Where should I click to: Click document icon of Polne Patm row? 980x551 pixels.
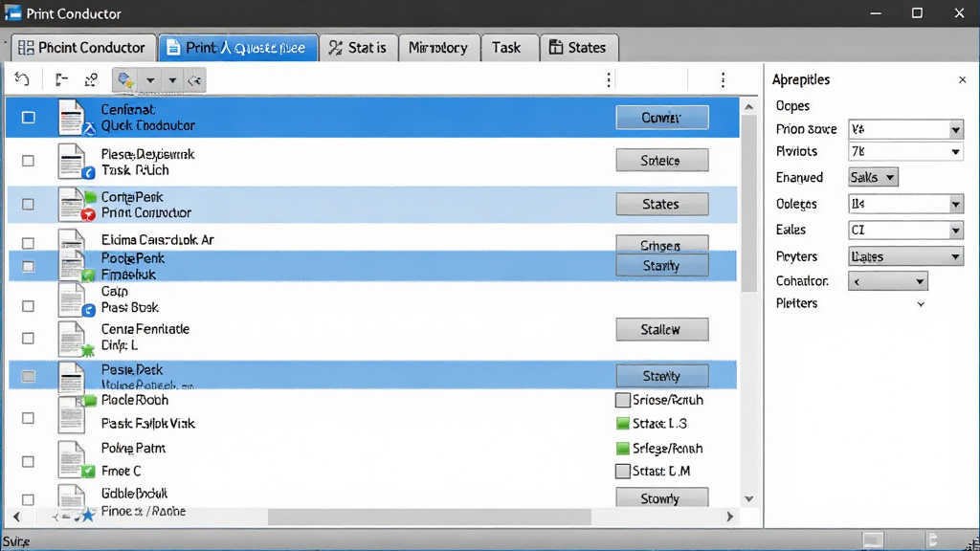[75, 459]
